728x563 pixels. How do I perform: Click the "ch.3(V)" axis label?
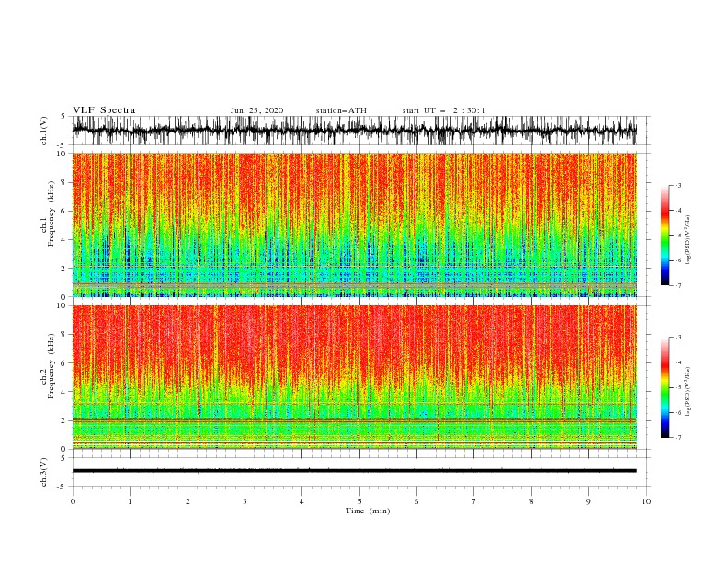pos(44,472)
